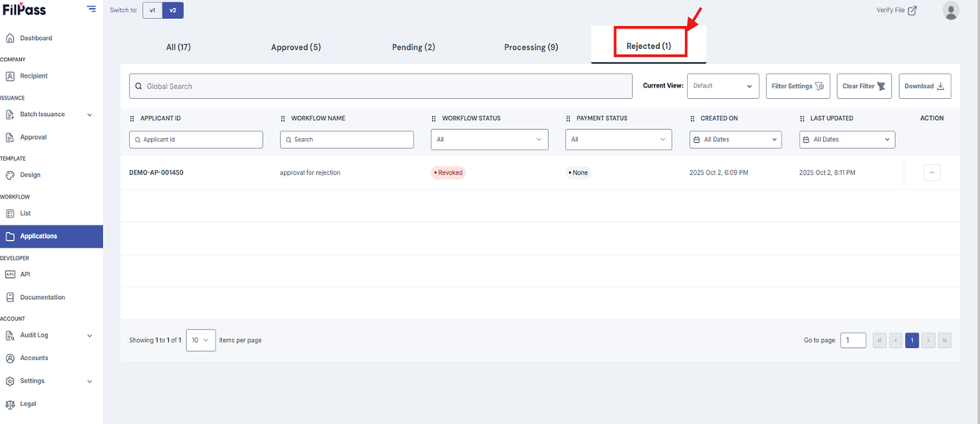Open the Created On date filter
The width and height of the screenshot is (980, 424).
click(735, 140)
